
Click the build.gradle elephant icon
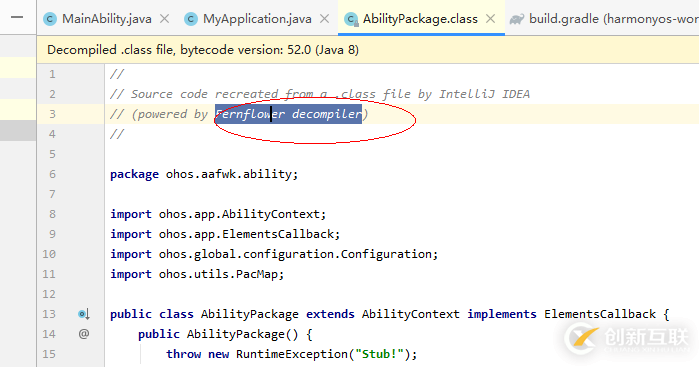tap(517, 19)
